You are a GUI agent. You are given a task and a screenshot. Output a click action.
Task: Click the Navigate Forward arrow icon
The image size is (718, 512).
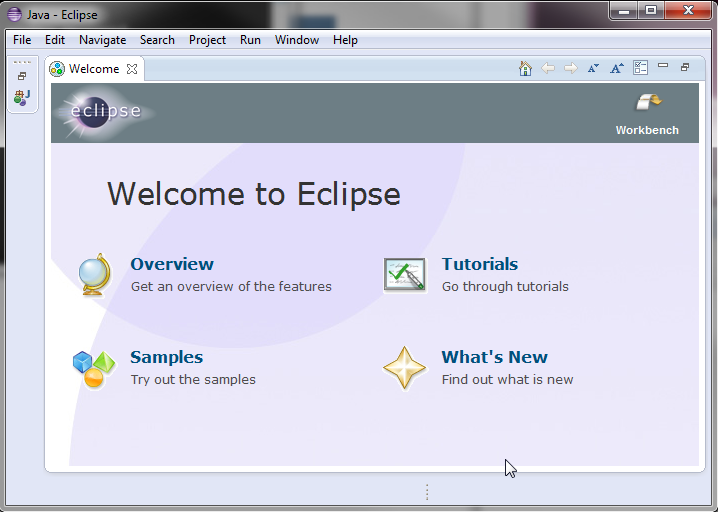tap(571, 68)
